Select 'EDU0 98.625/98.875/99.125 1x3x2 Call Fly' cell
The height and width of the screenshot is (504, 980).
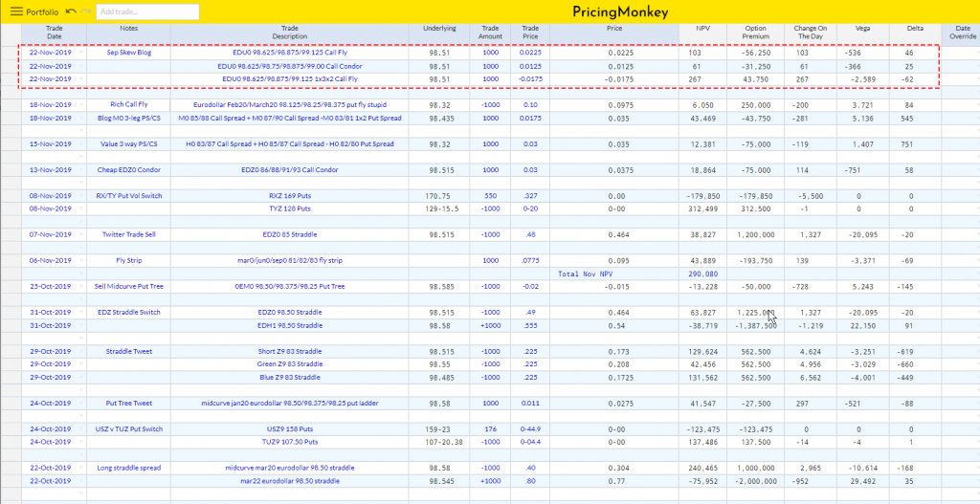(289, 79)
